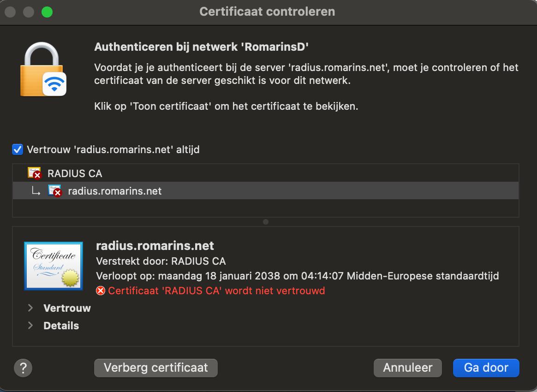Viewport: 537px width, 392px height.
Task: Click the large Certificate Standard thumbnail
Action: click(x=54, y=266)
